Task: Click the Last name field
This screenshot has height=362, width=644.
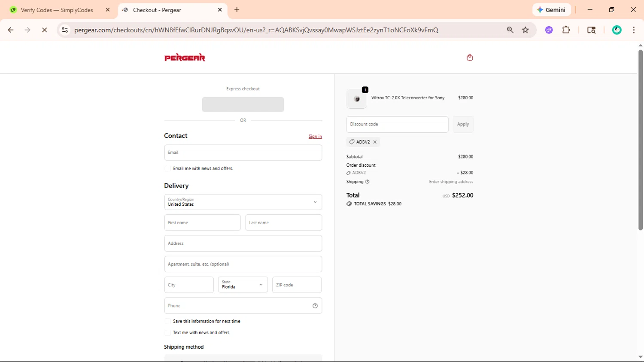Action: tap(284, 223)
